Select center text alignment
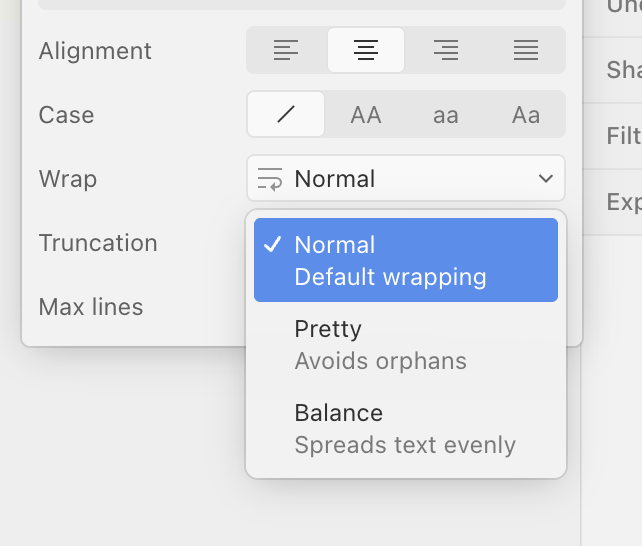The image size is (642, 546). click(x=366, y=50)
